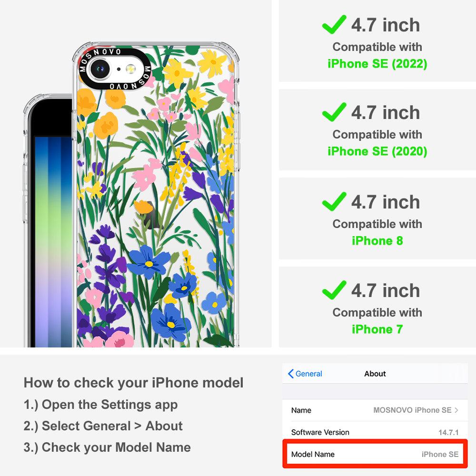Image resolution: width=476 pixels, height=476 pixels.
Task: Click the green checkmark beside iPhone SE (2020)
Action: pyautogui.click(x=334, y=112)
